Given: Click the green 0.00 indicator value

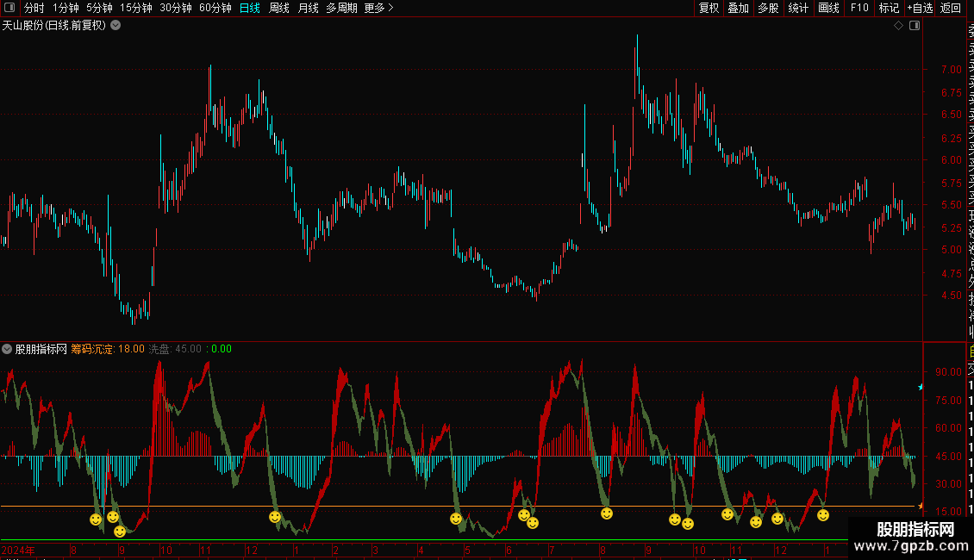Looking at the screenshot, I should 222,349.
